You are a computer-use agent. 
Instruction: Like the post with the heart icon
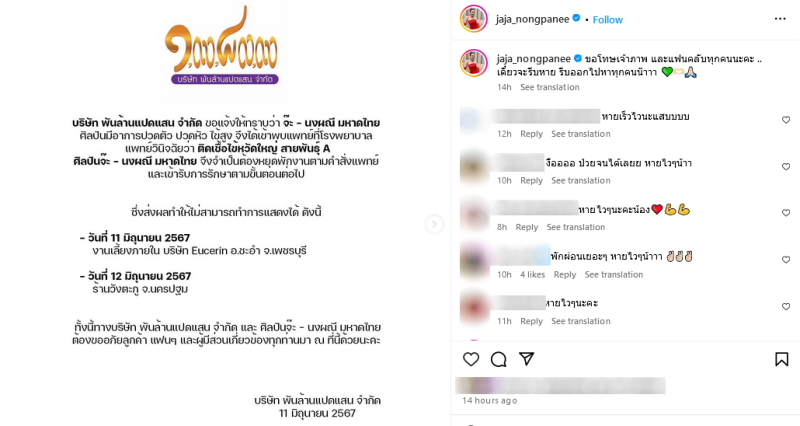[x=471, y=359]
